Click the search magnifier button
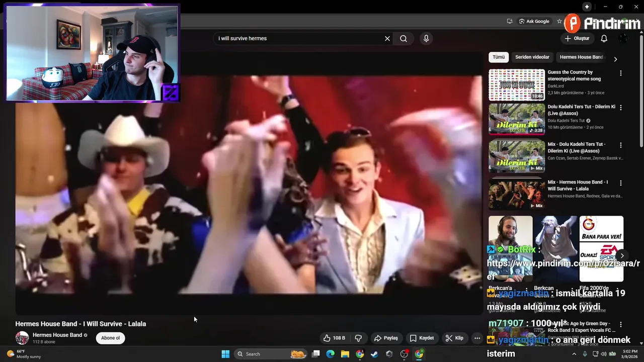Viewport: 644px width, 362px height. point(404,38)
